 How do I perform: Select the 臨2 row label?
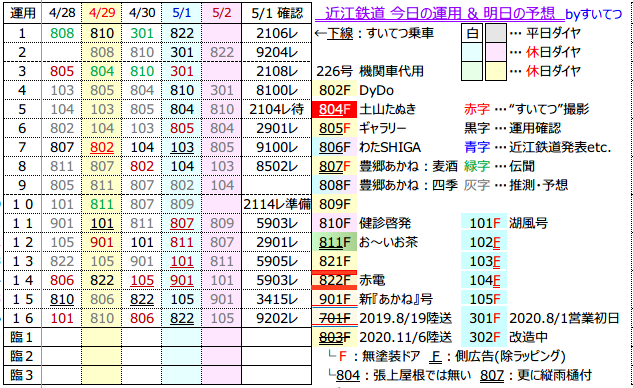(23, 356)
